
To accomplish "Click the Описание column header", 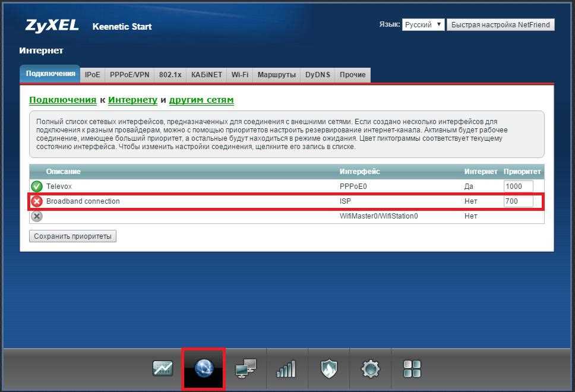I will 63,171.
